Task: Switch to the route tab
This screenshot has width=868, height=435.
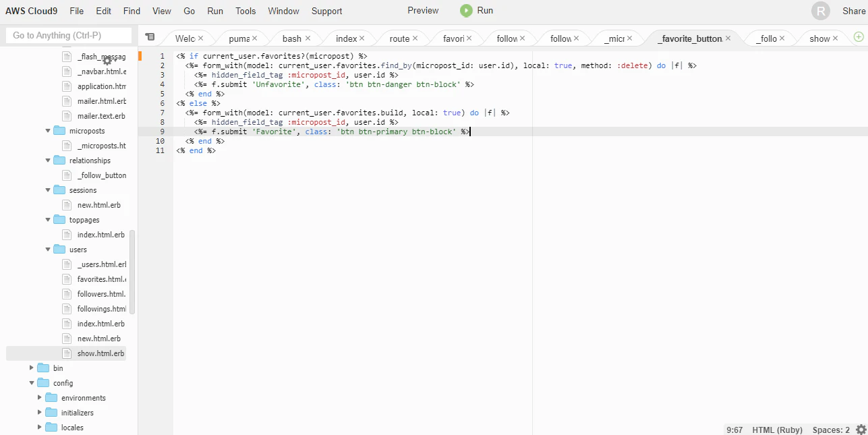Action: [x=400, y=38]
